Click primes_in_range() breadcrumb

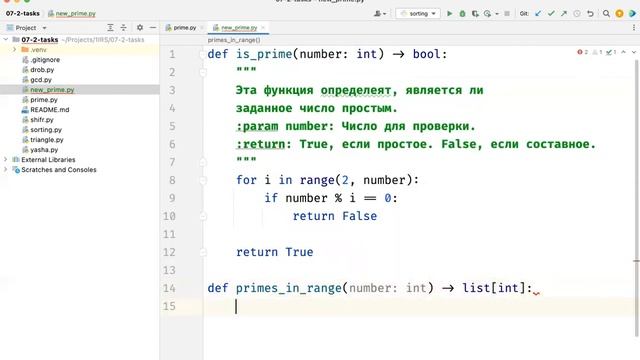tap(234, 40)
